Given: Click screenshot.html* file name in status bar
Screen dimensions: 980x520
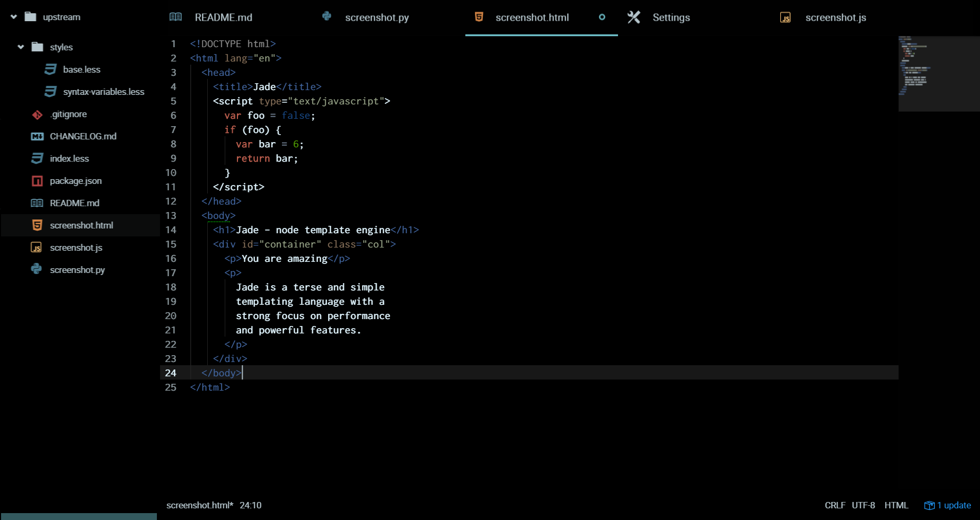Looking at the screenshot, I should click(x=200, y=505).
